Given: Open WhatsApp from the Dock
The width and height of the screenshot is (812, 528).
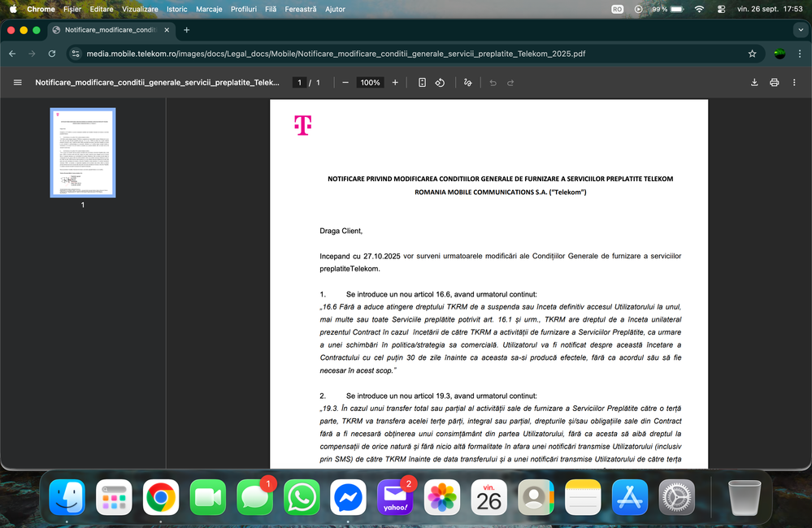Looking at the screenshot, I should click(302, 496).
